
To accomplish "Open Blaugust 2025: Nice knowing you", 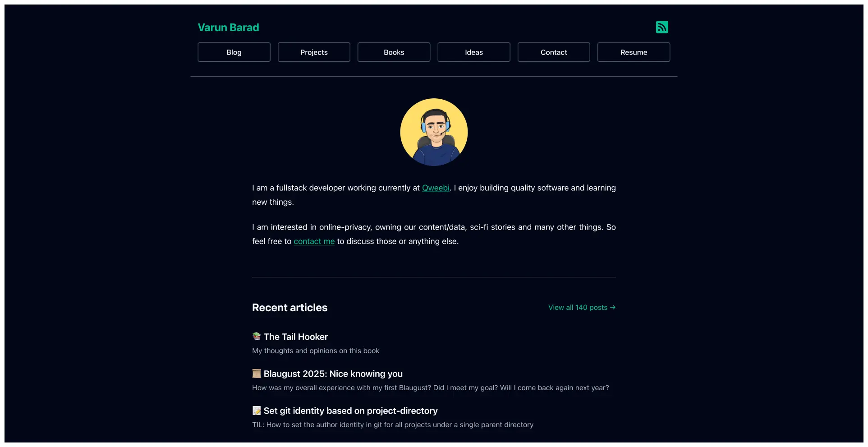I will coord(333,373).
